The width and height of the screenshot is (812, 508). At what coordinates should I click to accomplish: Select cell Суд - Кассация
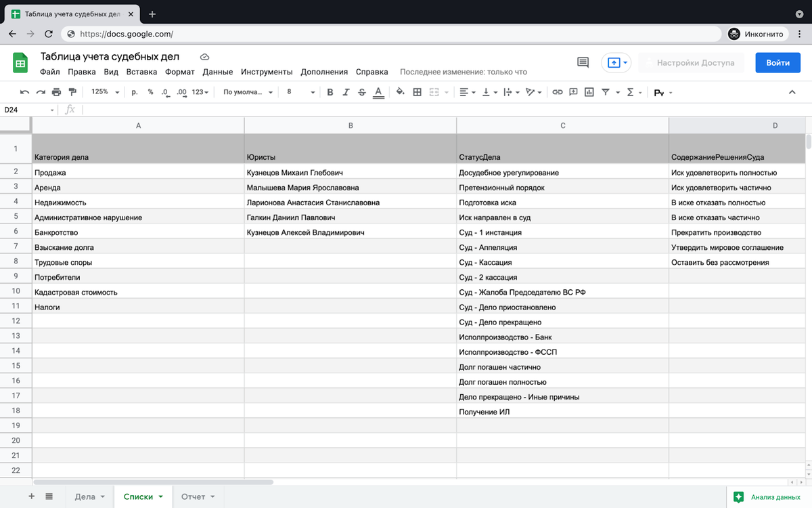(562, 262)
